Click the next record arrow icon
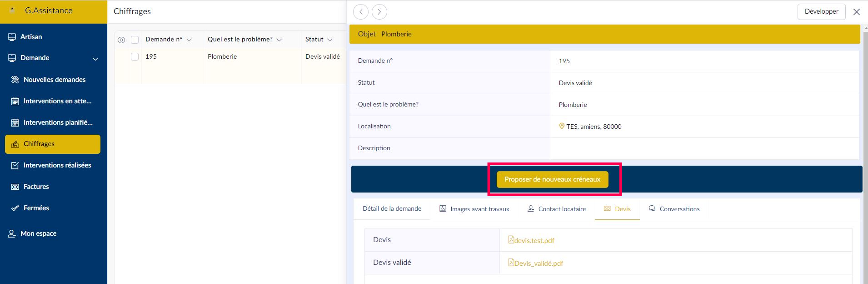Image resolution: width=868 pixels, height=284 pixels. pyautogui.click(x=379, y=12)
